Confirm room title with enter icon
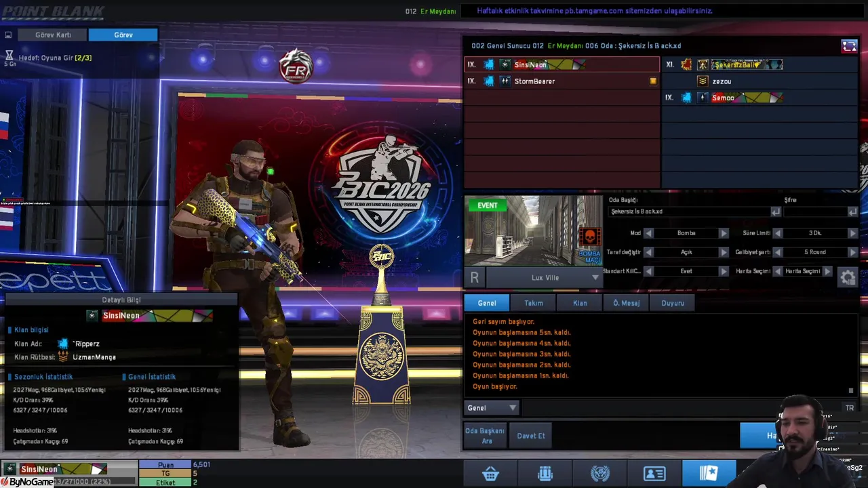 [x=776, y=211]
